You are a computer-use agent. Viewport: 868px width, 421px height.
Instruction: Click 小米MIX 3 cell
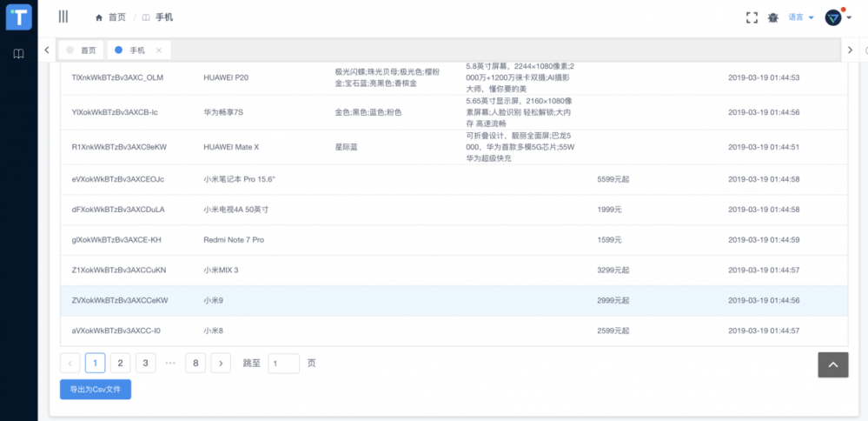tap(221, 271)
